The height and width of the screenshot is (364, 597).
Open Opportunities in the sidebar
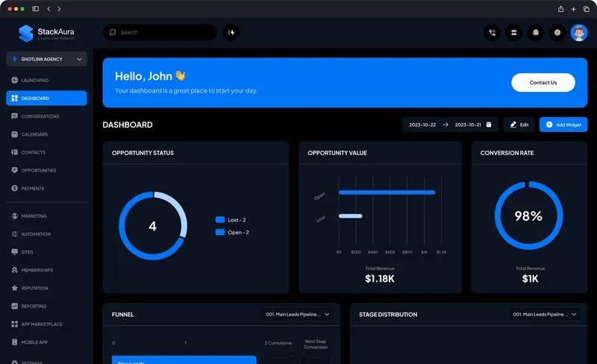(x=46, y=170)
